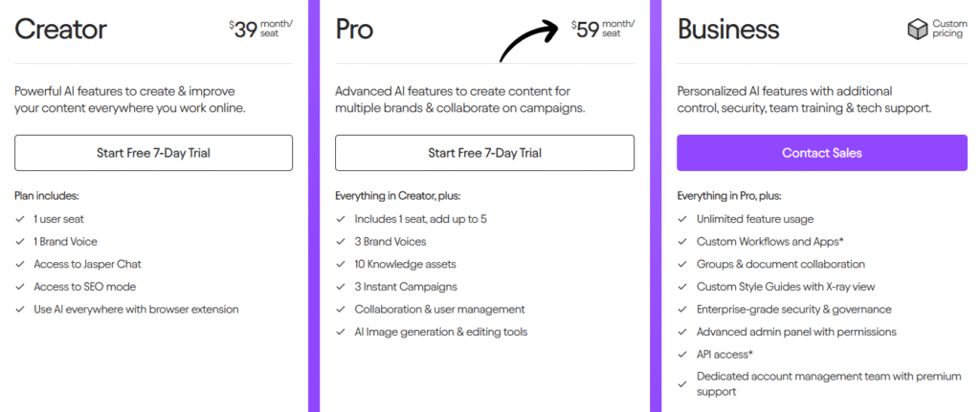Click Use AI everywhere with browser extension
This screenshot has height=412, width=980.
pos(136,309)
